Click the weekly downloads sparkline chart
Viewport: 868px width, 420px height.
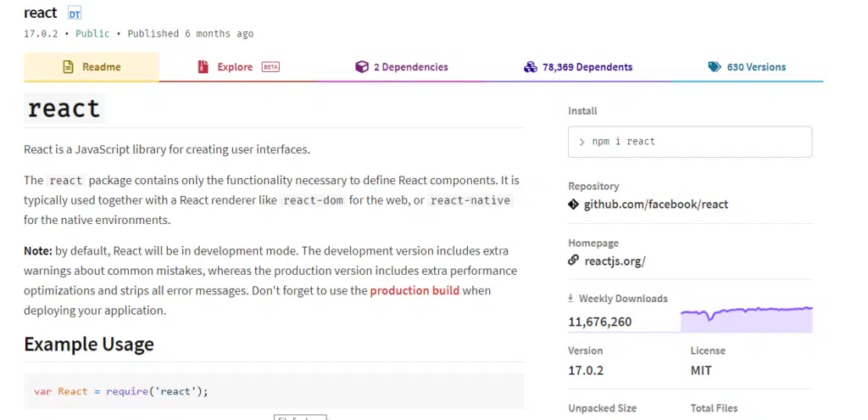click(x=746, y=320)
